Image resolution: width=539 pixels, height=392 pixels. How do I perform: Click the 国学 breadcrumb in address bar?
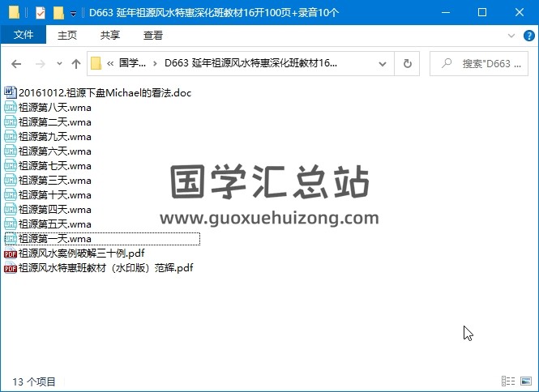coord(133,63)
